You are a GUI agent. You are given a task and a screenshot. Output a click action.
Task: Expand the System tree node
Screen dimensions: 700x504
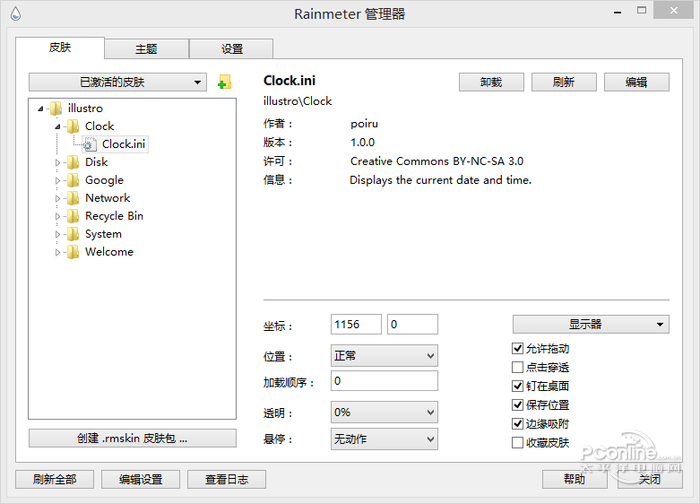point(58,234)
